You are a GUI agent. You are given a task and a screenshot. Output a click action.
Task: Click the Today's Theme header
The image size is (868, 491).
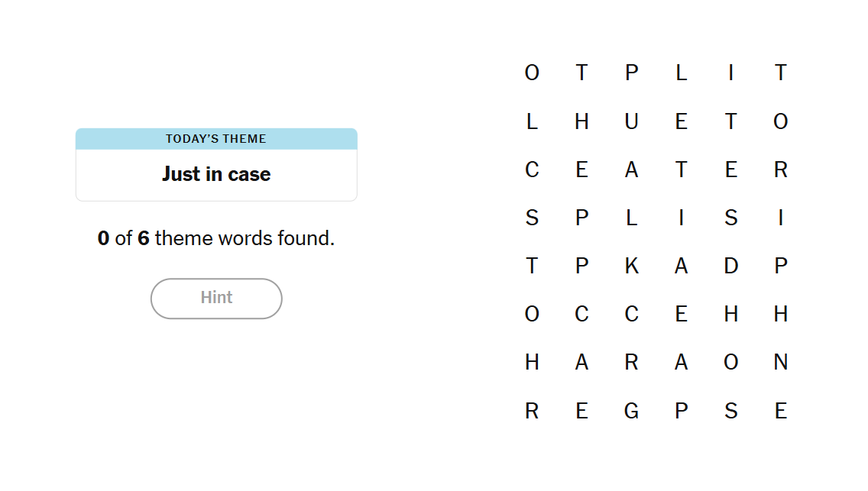216,139
